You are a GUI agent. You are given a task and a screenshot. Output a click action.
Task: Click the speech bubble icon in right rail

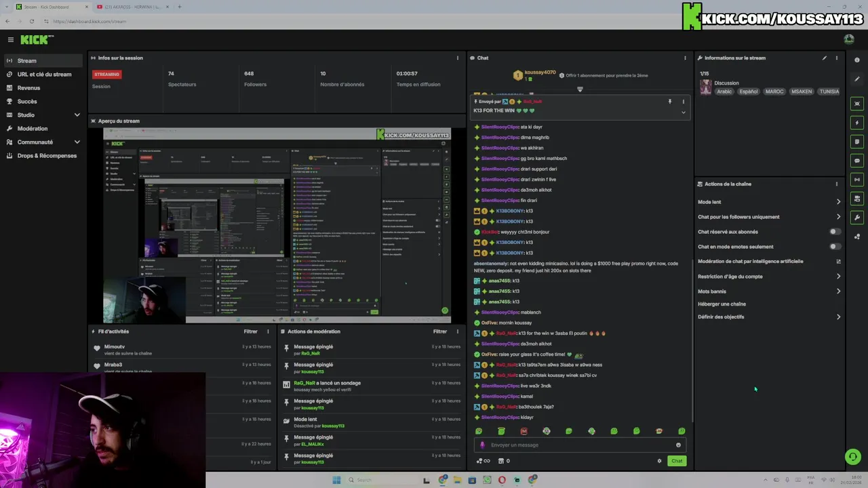[x=857, y=161]
